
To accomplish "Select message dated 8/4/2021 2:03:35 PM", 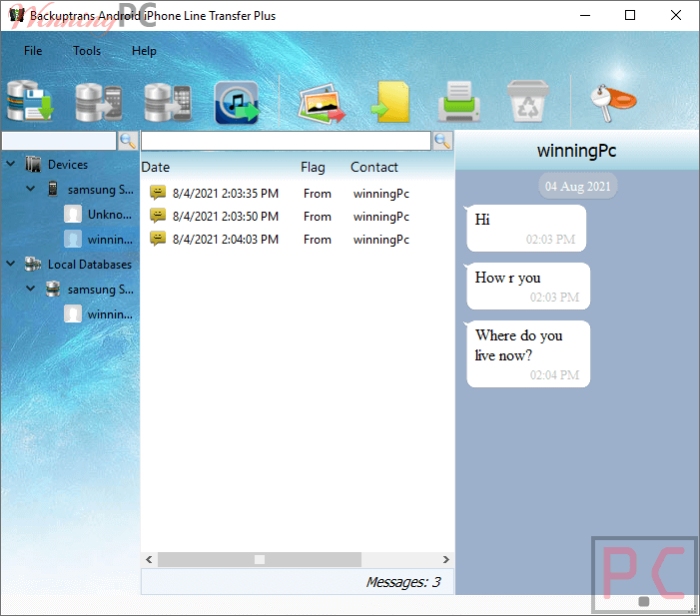I will 226,194.
